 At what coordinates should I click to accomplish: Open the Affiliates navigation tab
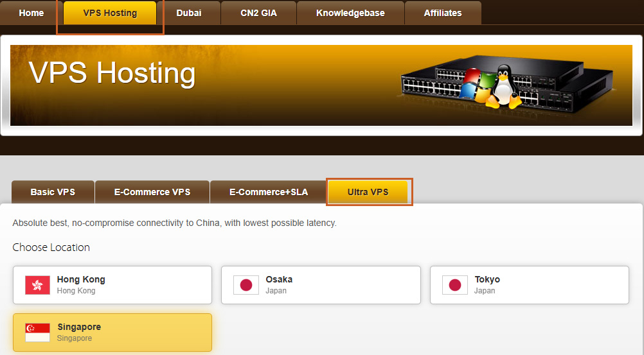tap(443, 13)
